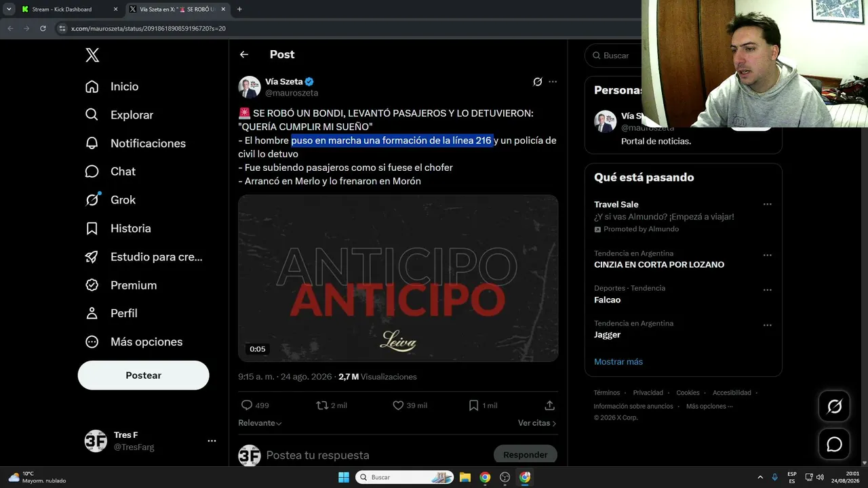Open Vía Szeta's avatar on the post

(250, 87)
